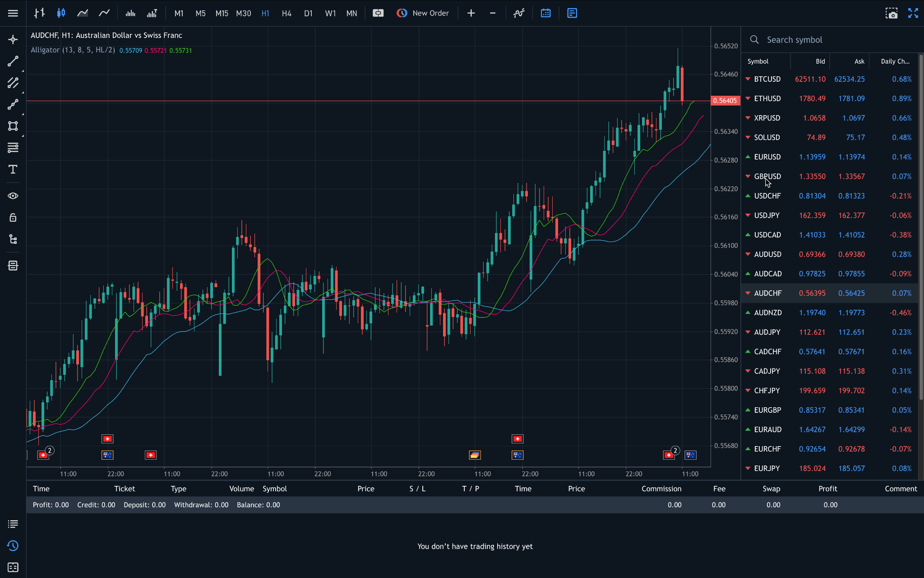Select USDJPY in the symbol list
Viewport: 924px width, 578px height.
[830, 215]
